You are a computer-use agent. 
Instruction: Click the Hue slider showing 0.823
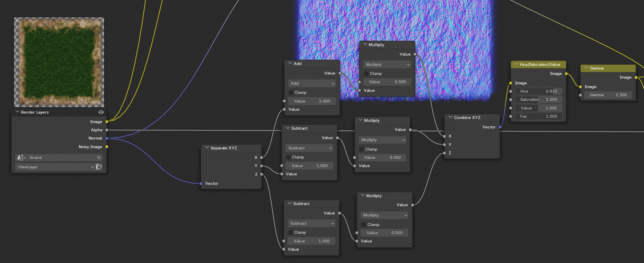tap(538, 91)
